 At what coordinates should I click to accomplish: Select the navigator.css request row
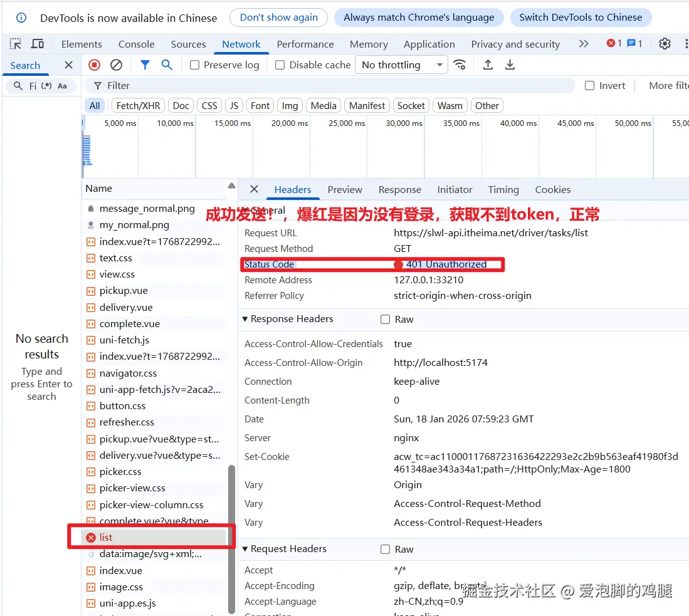click(x=154, y=373)
